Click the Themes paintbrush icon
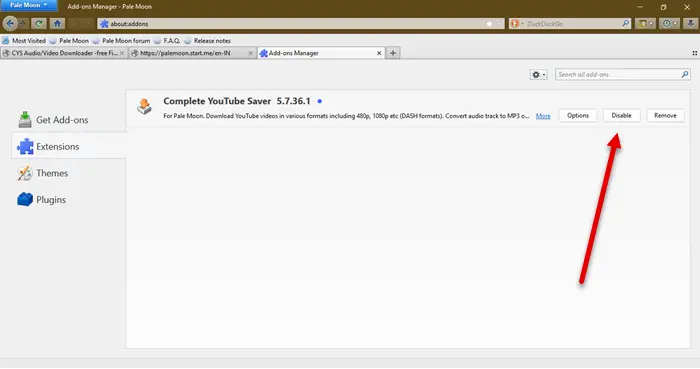The width and height of the screenshot is (700, 369). [25, 173]
